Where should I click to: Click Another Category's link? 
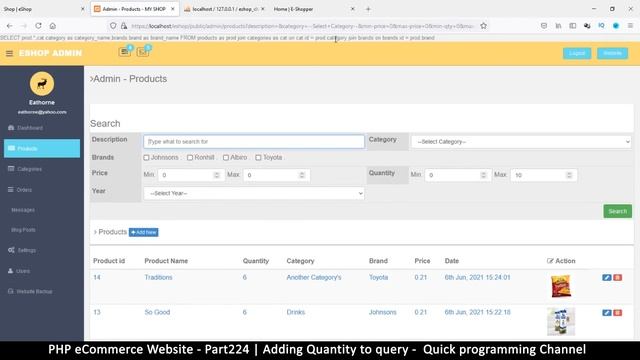(313, 278)
